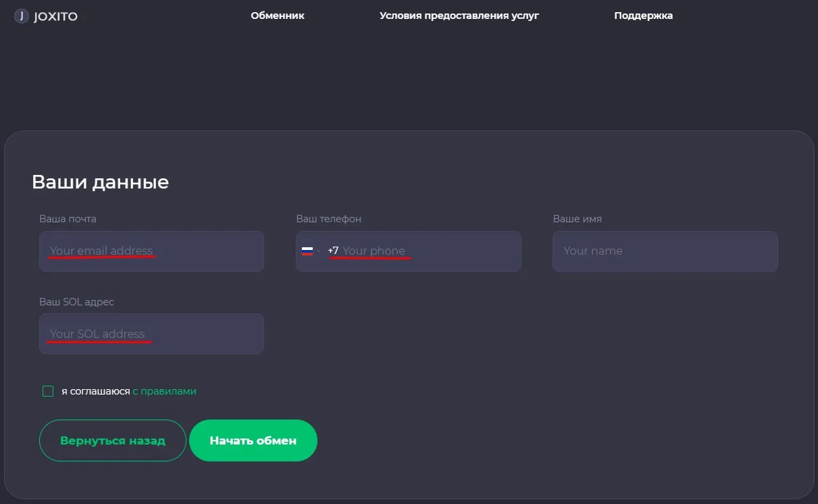Open Условия предоставления услуг page
The image size is (818, 504).
(x=459, y=16)
